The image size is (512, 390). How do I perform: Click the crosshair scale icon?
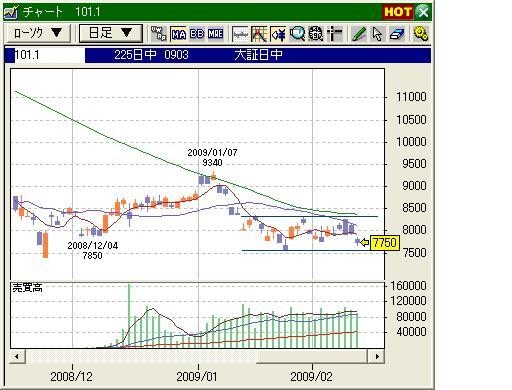(334, 34)
